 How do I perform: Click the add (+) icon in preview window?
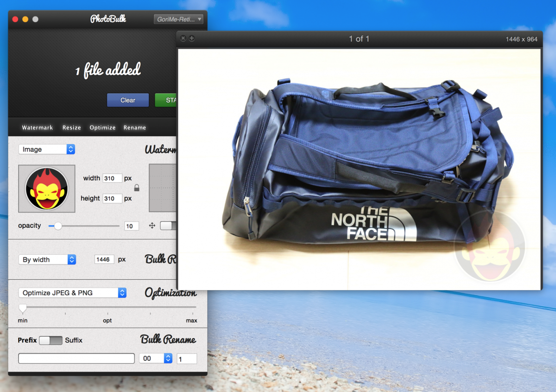(191, 38)
